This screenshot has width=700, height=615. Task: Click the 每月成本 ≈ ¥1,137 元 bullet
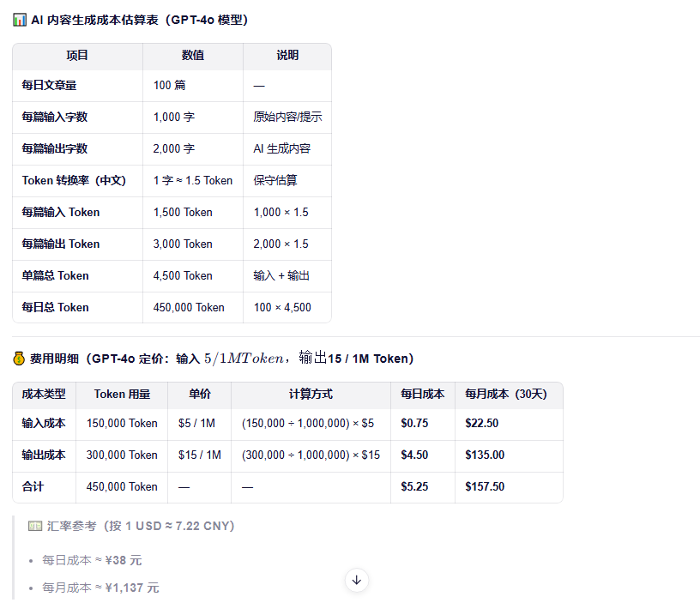pos(100,588)
